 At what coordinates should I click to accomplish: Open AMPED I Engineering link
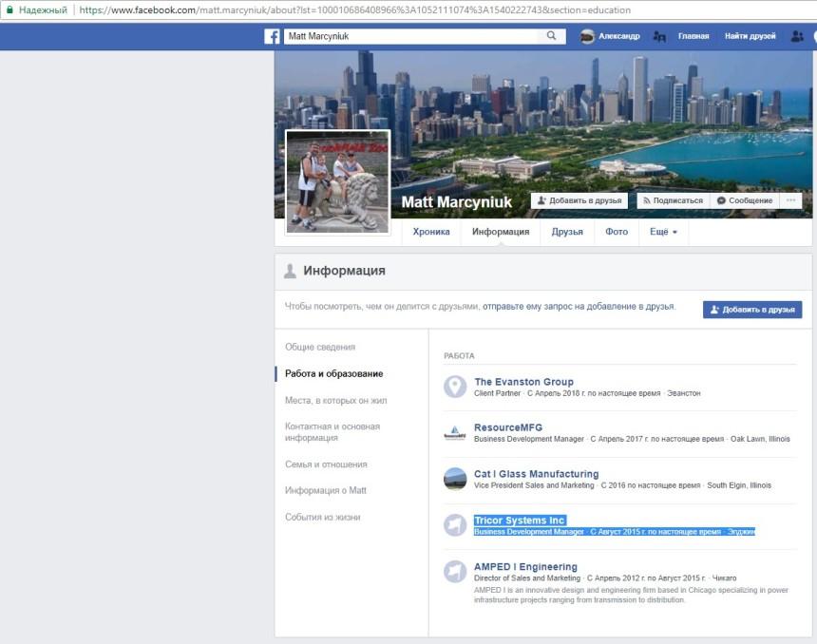click(525, 566)
